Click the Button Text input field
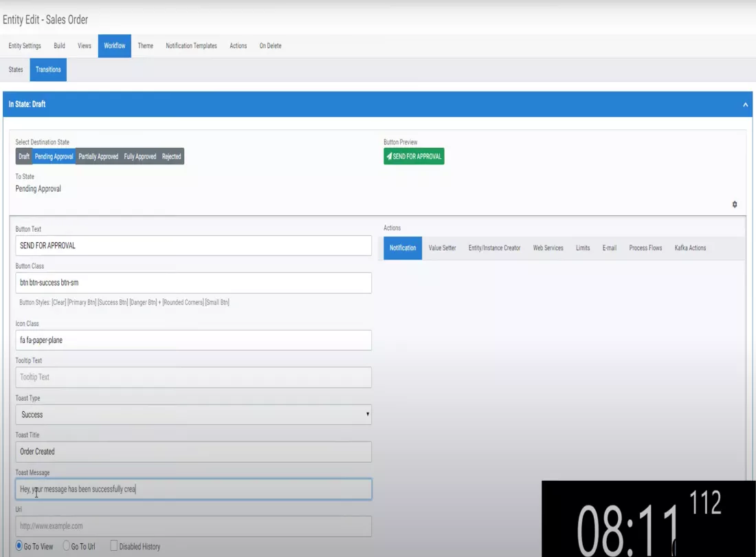The width and height of the screenshot is (756, 557). (193, 245)
